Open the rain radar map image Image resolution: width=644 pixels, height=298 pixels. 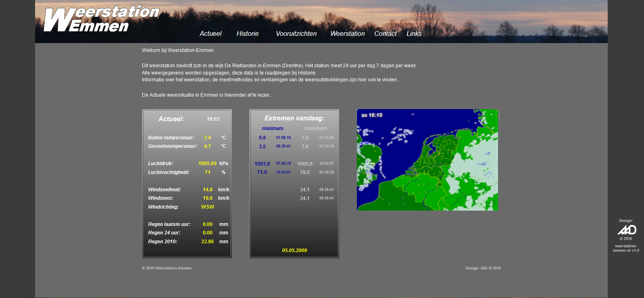(x=427, y=161)
